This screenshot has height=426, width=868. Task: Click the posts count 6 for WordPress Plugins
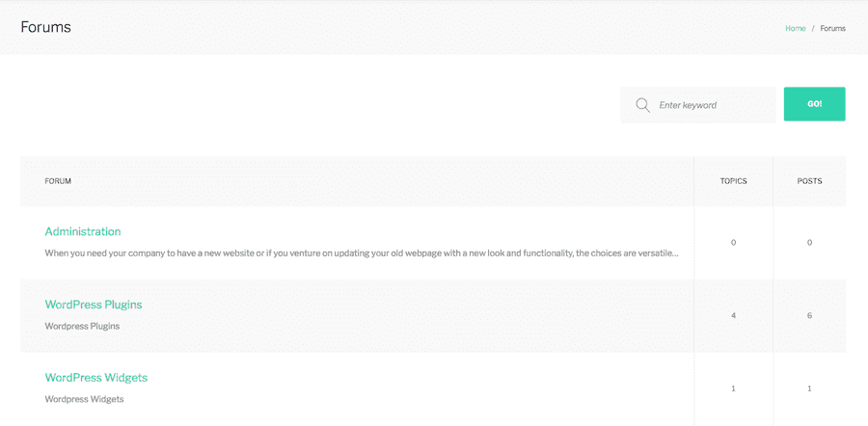pos(809,316)
